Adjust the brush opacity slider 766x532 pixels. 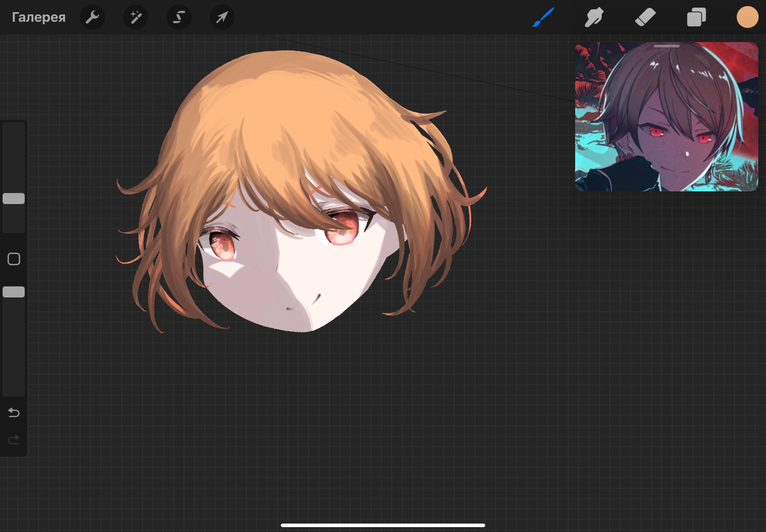click(x=13, y=292)
